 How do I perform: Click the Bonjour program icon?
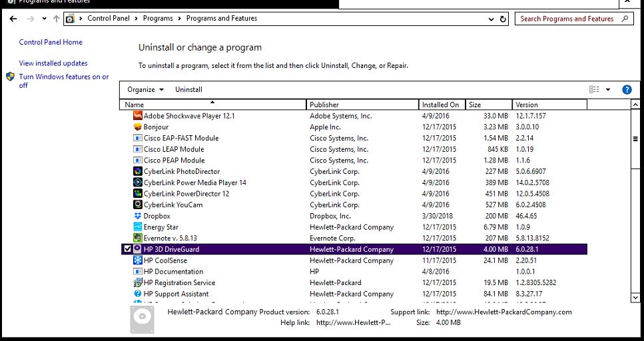tap(138, 127)
